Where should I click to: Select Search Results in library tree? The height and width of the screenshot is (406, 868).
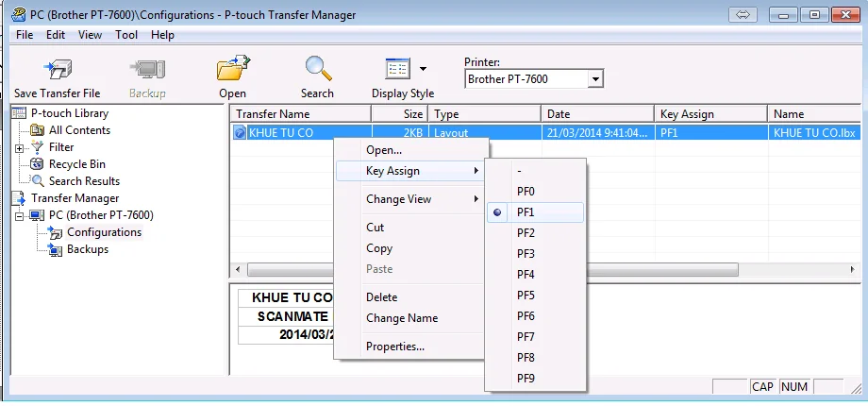click(84, 181)
